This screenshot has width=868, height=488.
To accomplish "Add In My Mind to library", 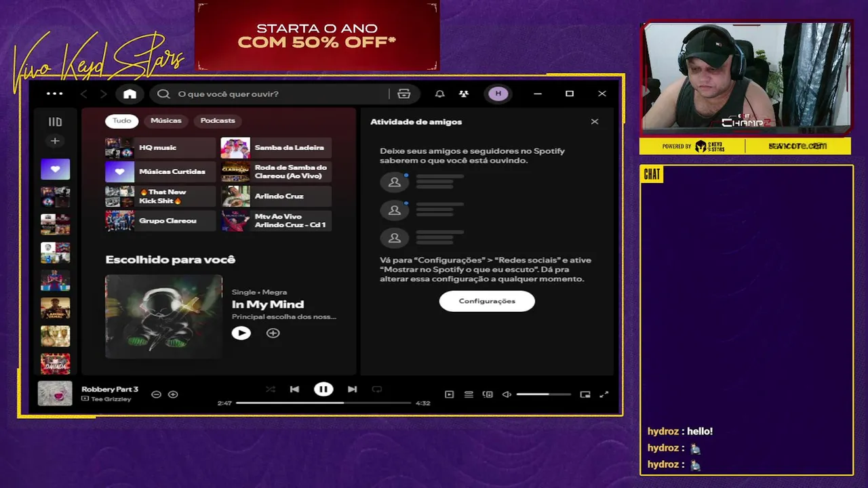I will 273,333.
